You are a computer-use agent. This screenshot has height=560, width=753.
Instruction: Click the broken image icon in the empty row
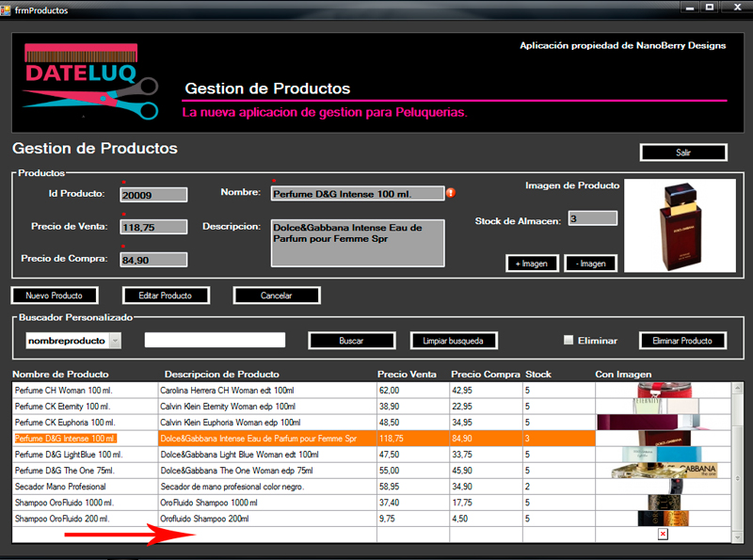pos(663,534)
